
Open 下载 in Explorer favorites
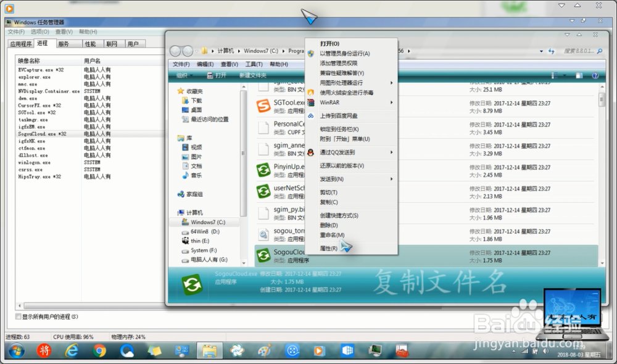click(196, 101)
